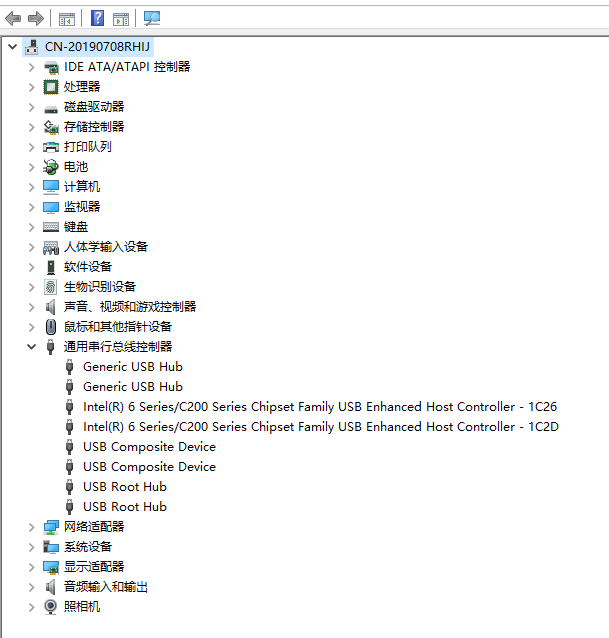Viewport: 609px width, 638px height.
Task: Click the 处理器 processor chip icon
Action: click(x=51, y=87)
